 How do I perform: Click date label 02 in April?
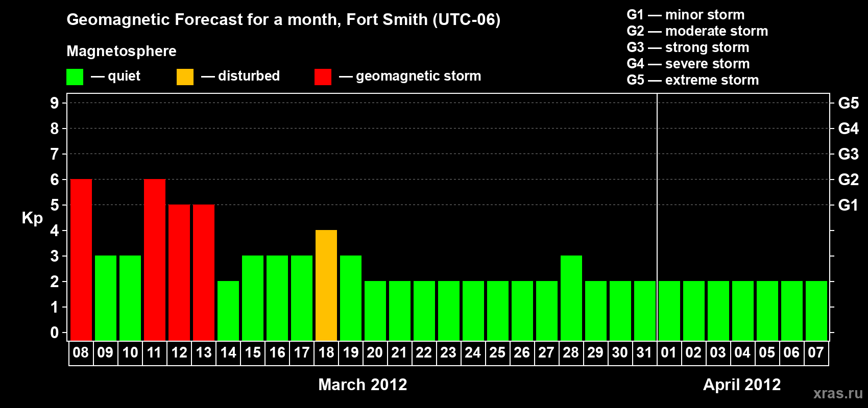pos(693,353)
